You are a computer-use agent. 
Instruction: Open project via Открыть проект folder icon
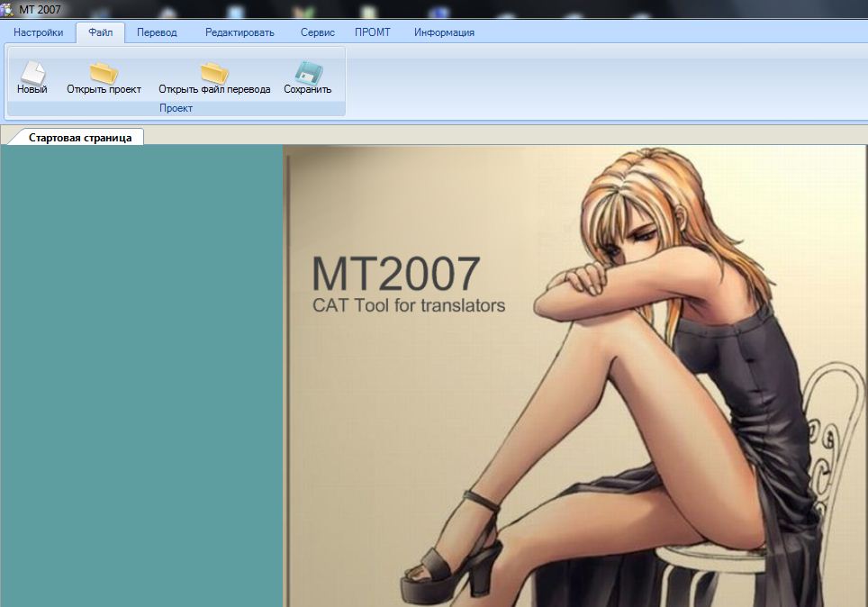click(104, 73)
